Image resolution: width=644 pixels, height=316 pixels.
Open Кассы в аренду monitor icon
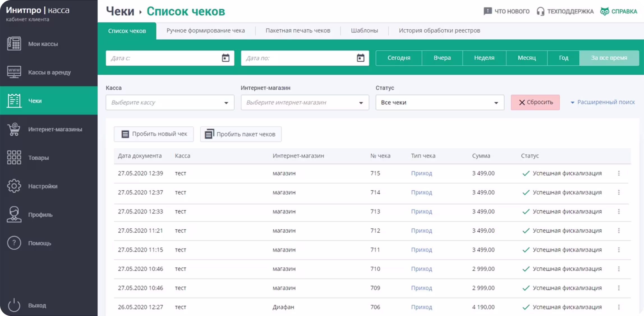[14, 72]
